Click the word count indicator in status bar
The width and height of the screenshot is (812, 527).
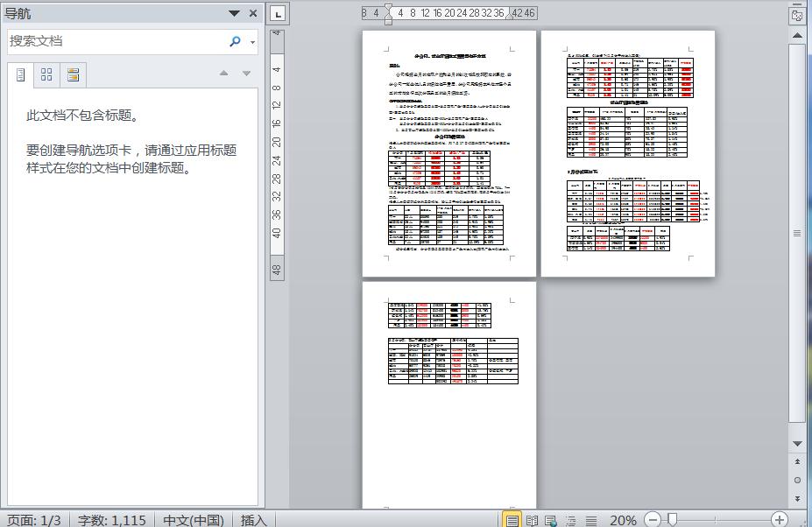pyautogui.click(x=111, y=520)
